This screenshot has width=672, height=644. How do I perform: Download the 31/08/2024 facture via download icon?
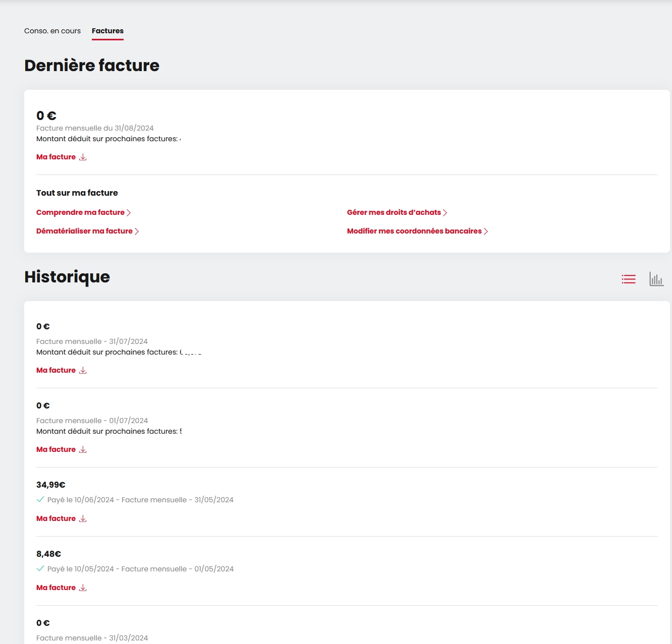(x=82, y=157)
